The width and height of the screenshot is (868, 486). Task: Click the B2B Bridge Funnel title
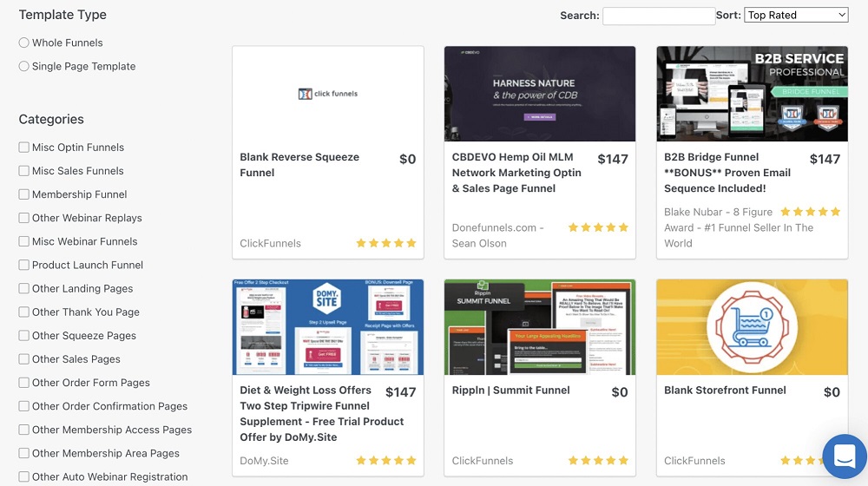coord(727,173)
